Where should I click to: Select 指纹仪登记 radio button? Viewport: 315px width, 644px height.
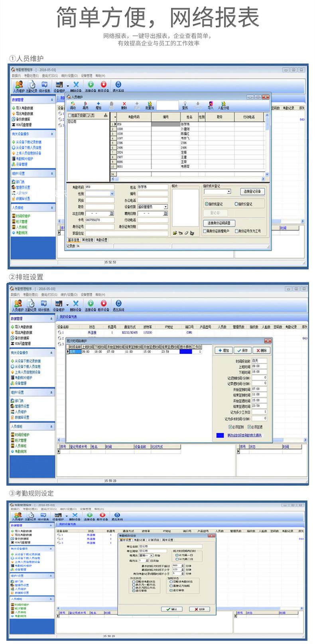click(x=236, y=204)
